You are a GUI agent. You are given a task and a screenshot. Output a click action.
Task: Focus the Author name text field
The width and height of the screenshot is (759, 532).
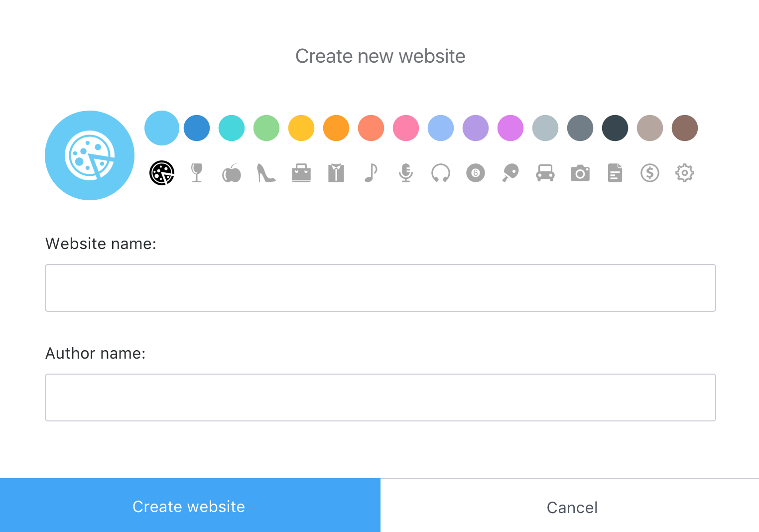[x=380, y=398]
